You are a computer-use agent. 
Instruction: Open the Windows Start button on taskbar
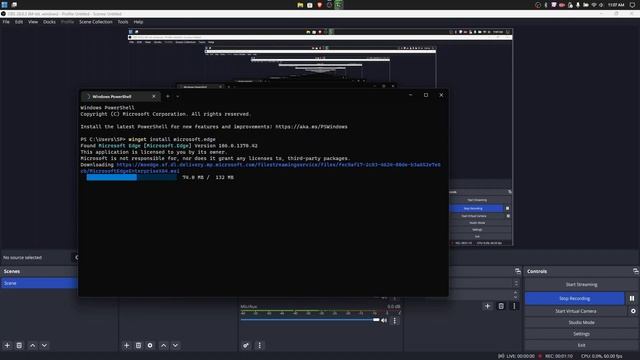(x=4, y=4)
